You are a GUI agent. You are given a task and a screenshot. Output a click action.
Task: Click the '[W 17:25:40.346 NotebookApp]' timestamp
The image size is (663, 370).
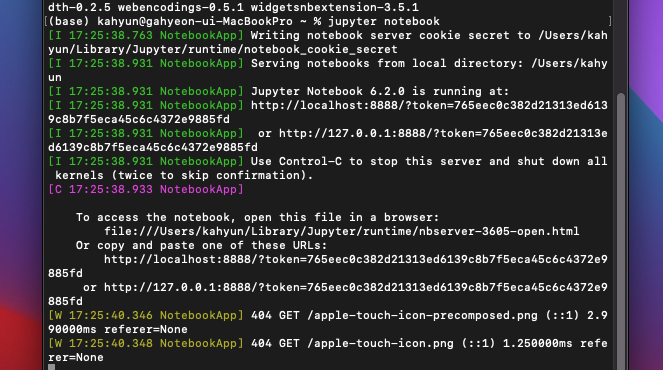click(x=146, y=315)
